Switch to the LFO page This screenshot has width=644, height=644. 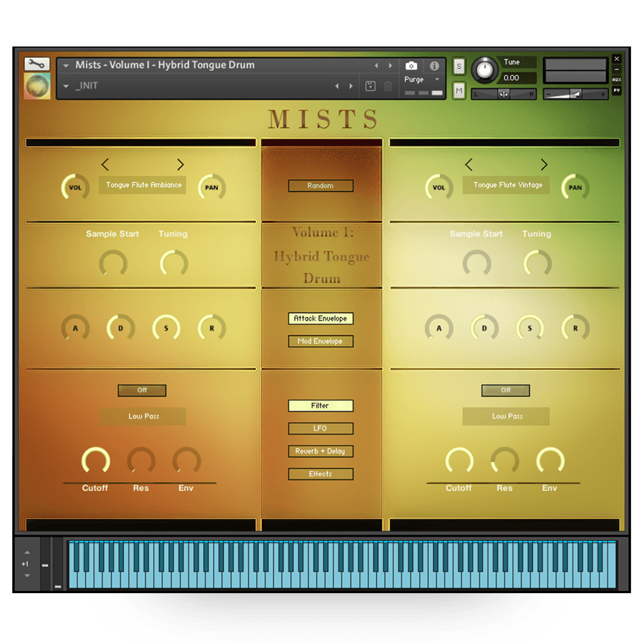(321, 429)
